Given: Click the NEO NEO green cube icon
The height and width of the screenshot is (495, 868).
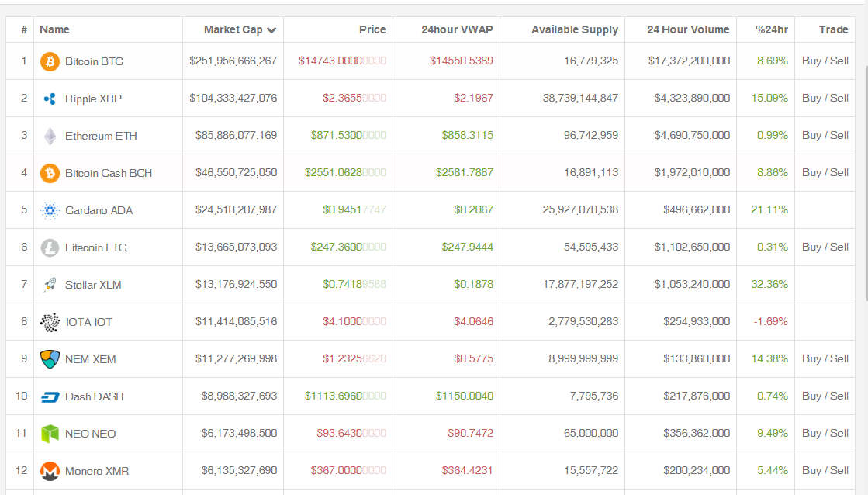Looking at the screenshot, I should pyautogui.click(x=50, y=434).
